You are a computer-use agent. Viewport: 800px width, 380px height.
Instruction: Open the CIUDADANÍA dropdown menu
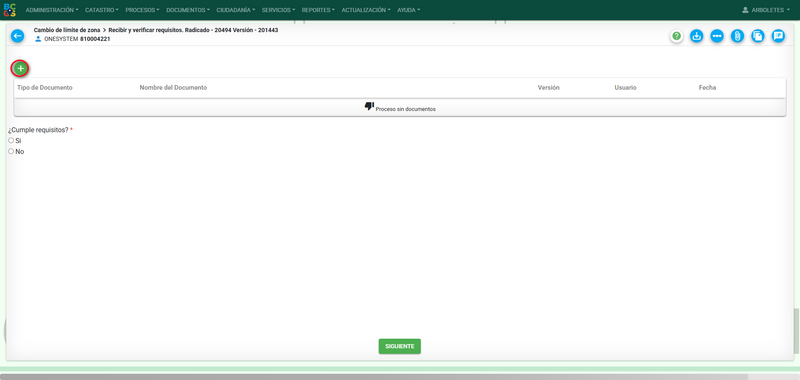click(236, 10)
